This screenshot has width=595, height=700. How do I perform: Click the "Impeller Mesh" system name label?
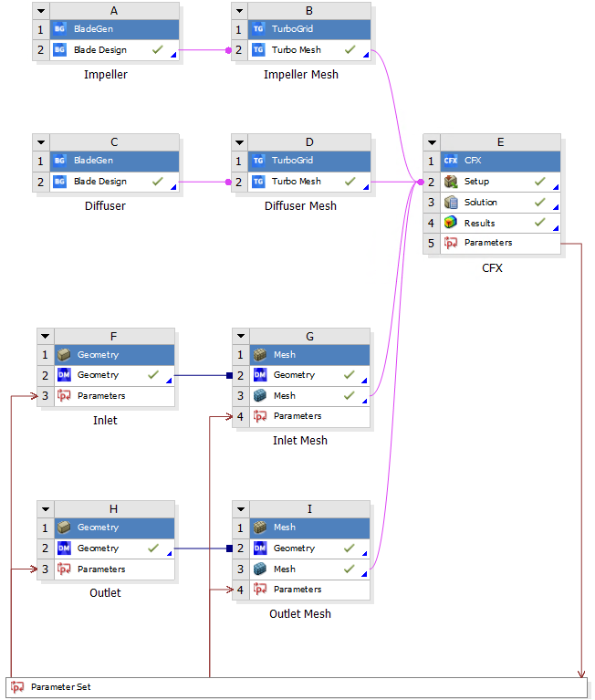tap(300, 75)
